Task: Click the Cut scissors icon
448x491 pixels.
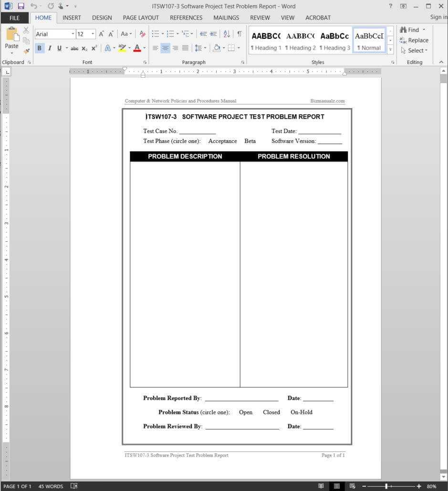Action: 26,30
